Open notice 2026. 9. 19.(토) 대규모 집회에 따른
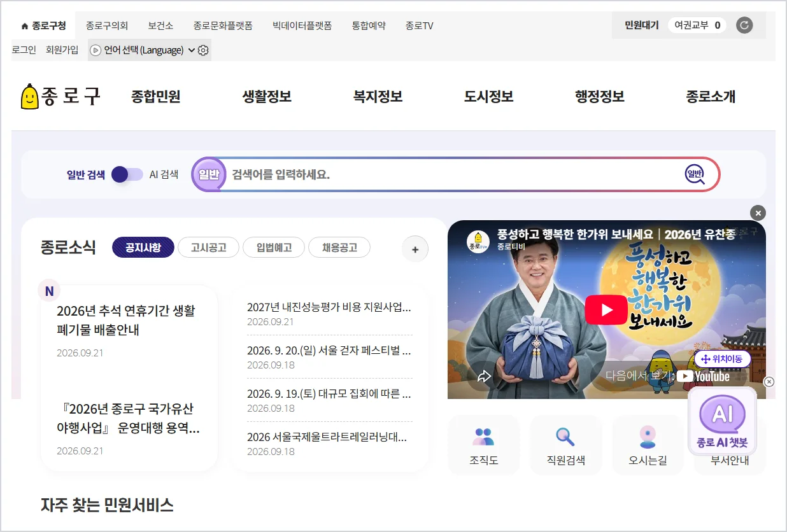The image size is (787, 532). [x=329, y=394]
